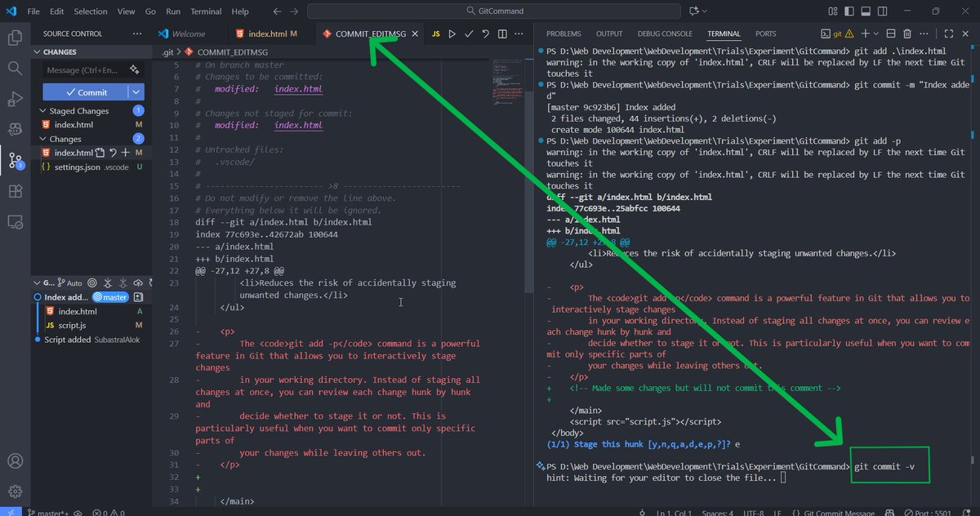The width and height of the screenshot is (980, 516).
Task: Open Run and Debug view
Action: (x=14, y=99)
